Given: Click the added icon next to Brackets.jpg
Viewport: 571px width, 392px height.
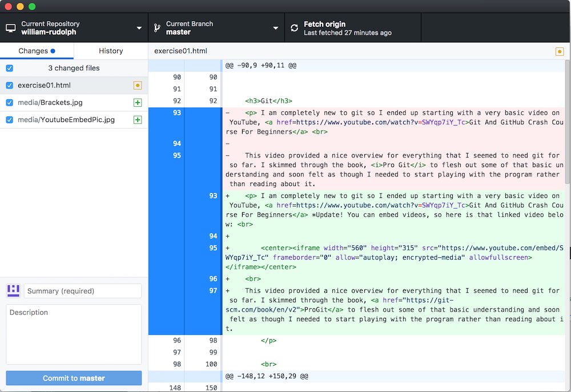Looking at the screenshot, I should [x=137, y=103].
